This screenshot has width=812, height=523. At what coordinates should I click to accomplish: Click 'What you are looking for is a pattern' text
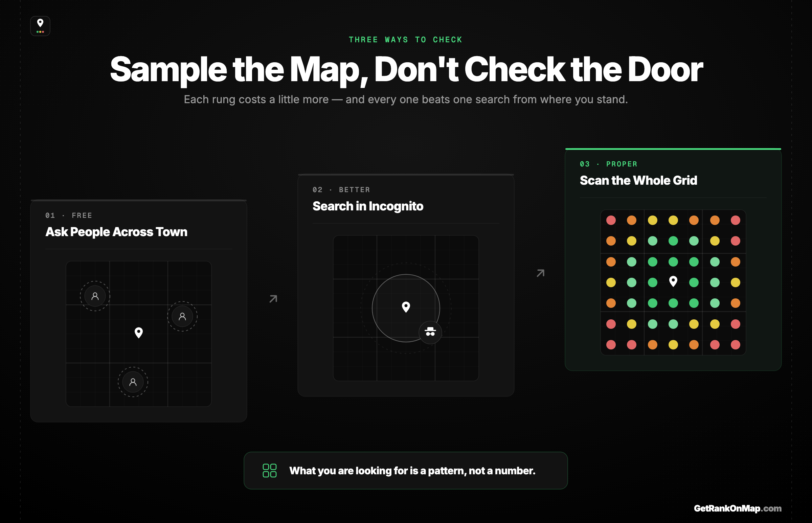(412, 471)
